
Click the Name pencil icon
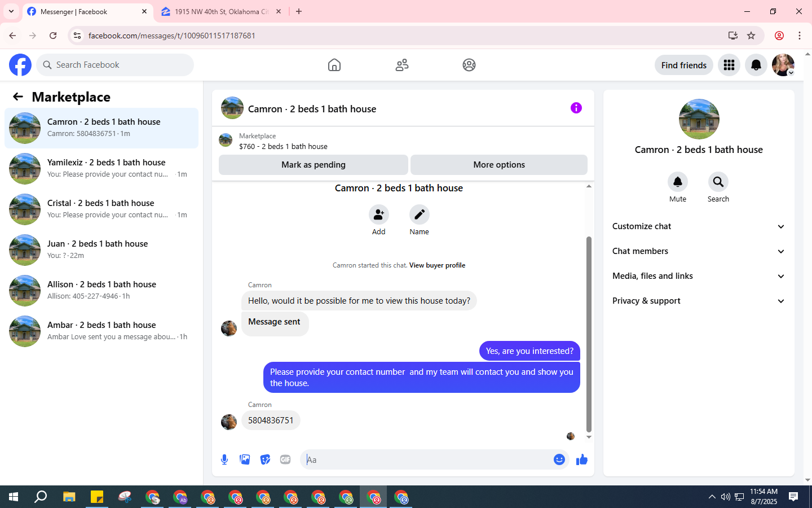coord(420,214)
